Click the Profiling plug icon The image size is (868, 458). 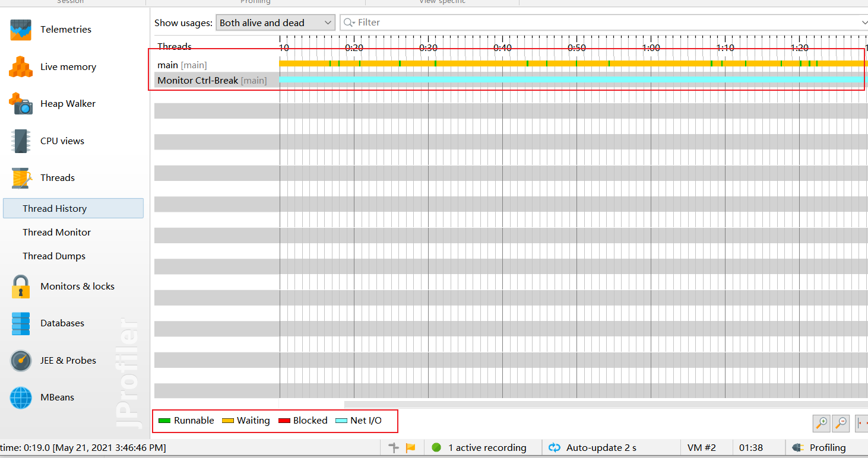[797, 448]
